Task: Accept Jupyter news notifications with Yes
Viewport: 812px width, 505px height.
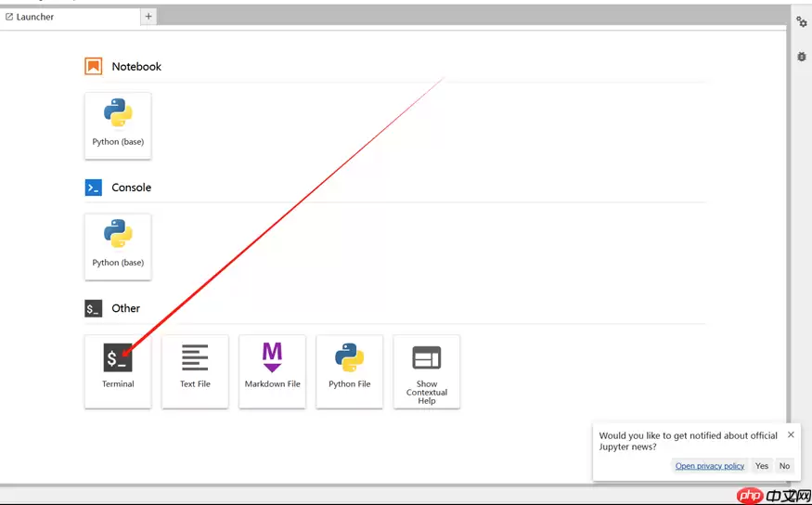Action: [x=762, y=466]
